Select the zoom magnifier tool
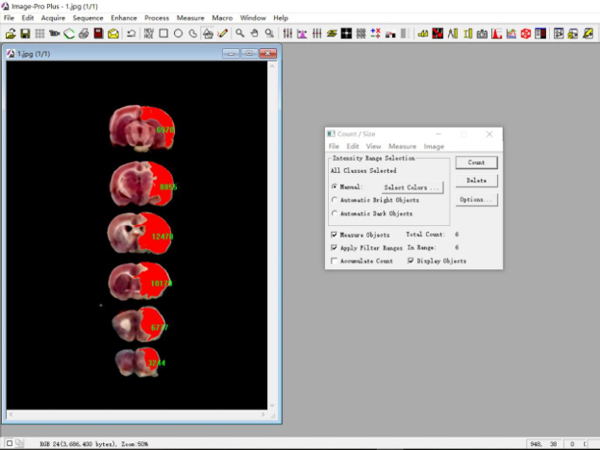Viewport: 600px width, 450px height. (x=240, y=33)
